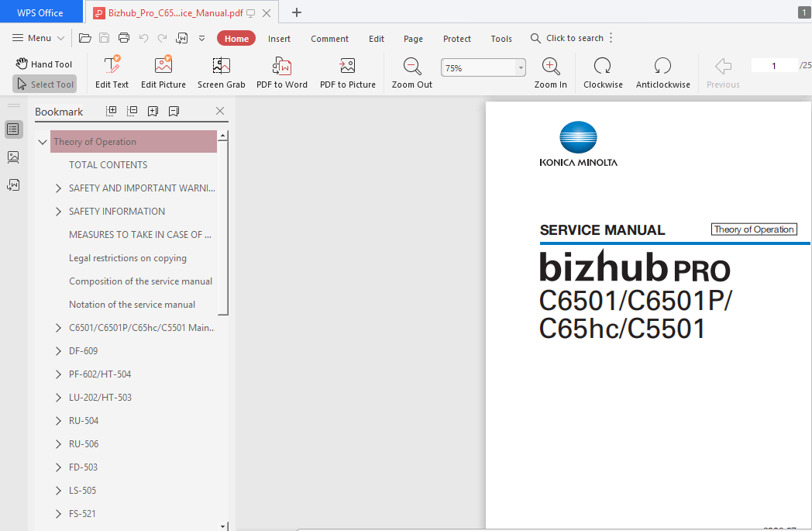Collapse all bookmarks icon

(x=132, y=111)
